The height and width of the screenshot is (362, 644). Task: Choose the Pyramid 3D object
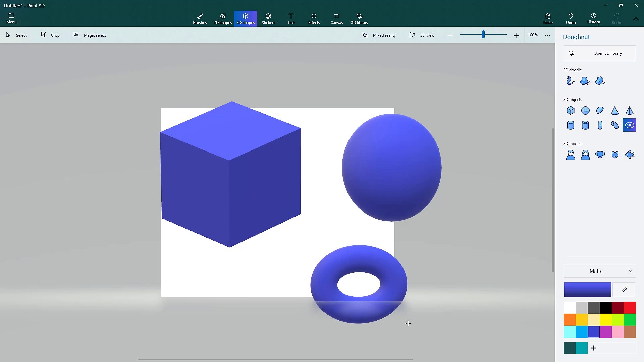tap(630, 111)
